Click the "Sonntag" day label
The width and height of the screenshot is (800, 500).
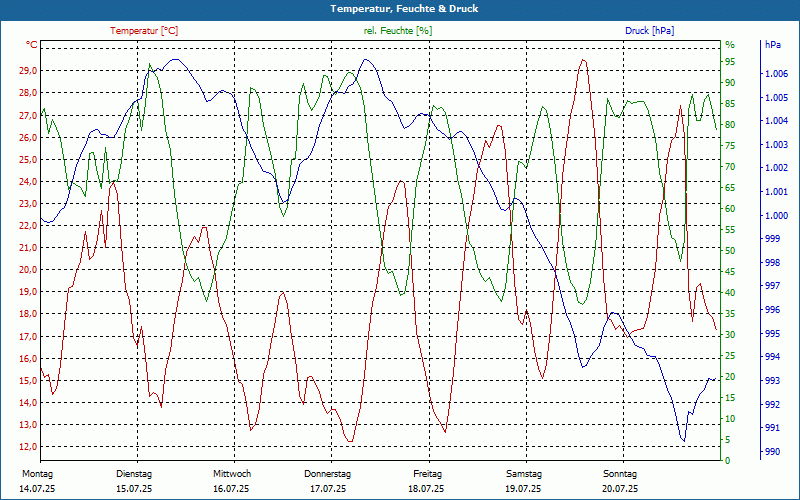pos(620,474)
